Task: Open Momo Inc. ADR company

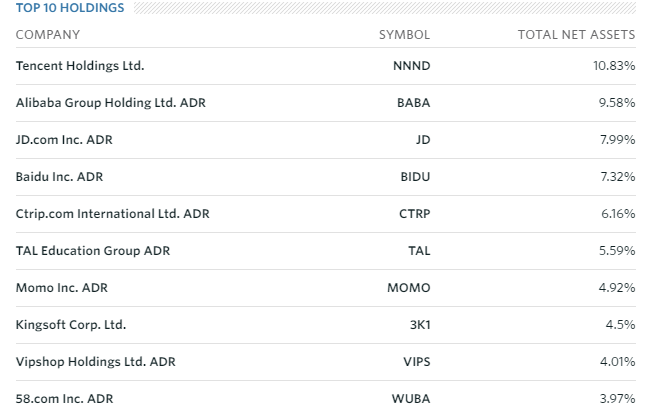Action: [62, 288]
